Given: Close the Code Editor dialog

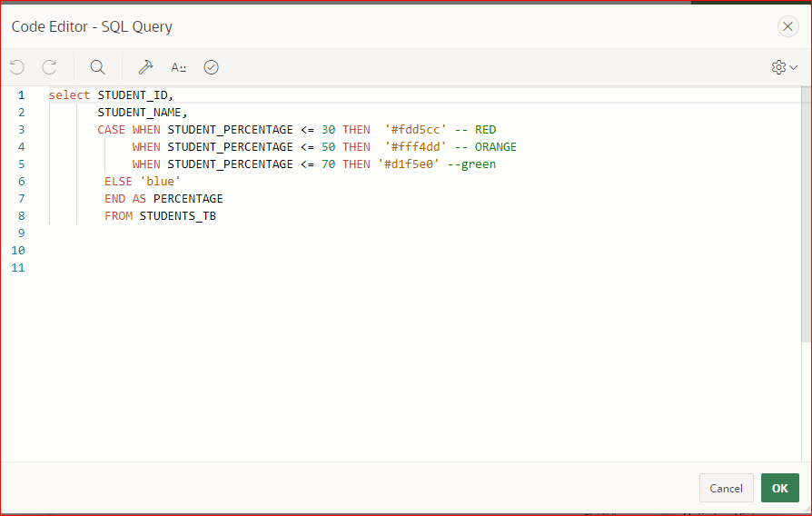Looking at the screenshot, I should point(787,26).
